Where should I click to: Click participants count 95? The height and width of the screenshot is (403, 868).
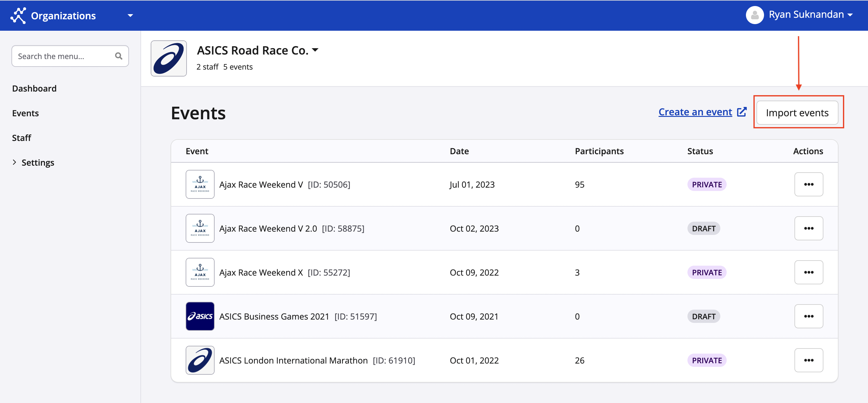580,185
